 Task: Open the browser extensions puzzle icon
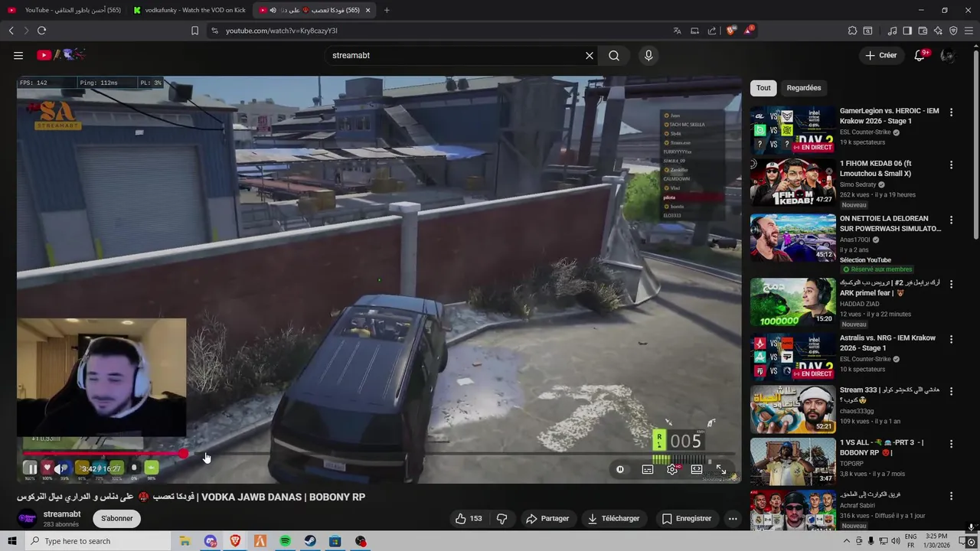point(852,31)
